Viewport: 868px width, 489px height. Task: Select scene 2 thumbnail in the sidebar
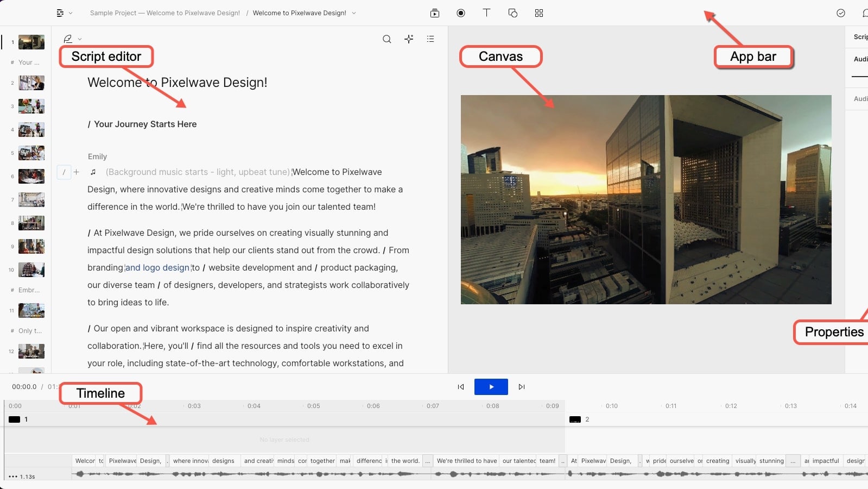click(x=31, y=83)
